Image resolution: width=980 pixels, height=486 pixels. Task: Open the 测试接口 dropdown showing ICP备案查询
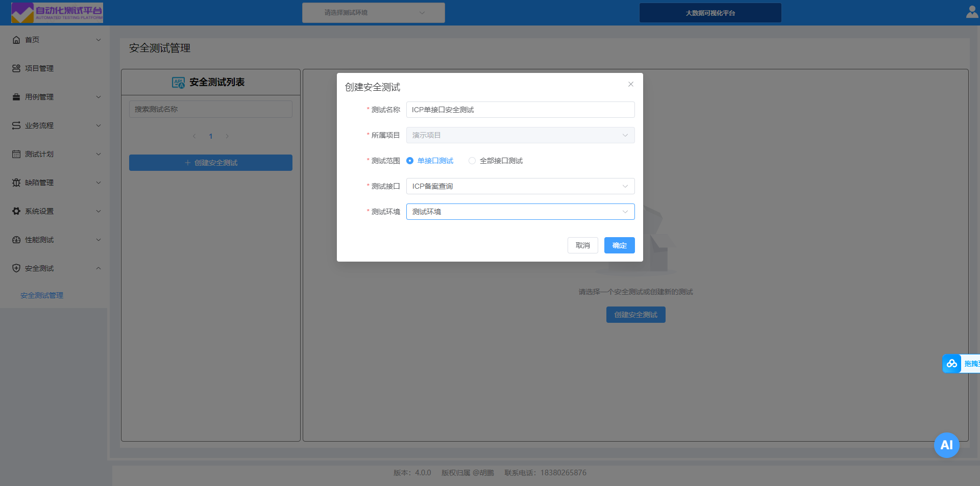coord(520,186)
